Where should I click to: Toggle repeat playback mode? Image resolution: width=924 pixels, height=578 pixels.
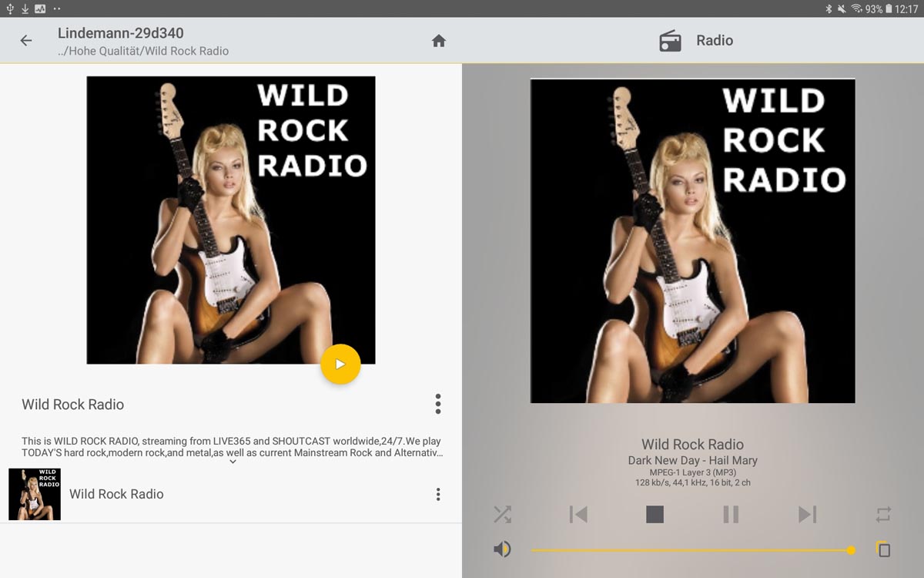[883, 514]
